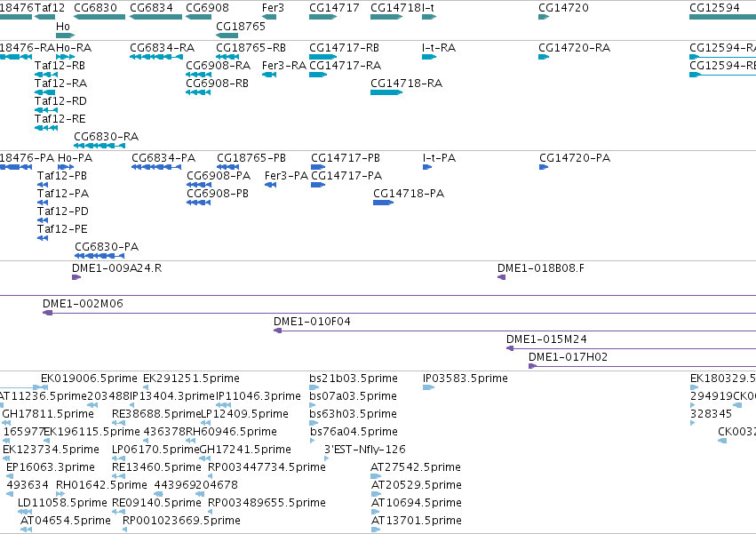Viewport: 756px width, 534px height.
Task: Select protein CG18765-PB label
Action: tap(251, 158)
